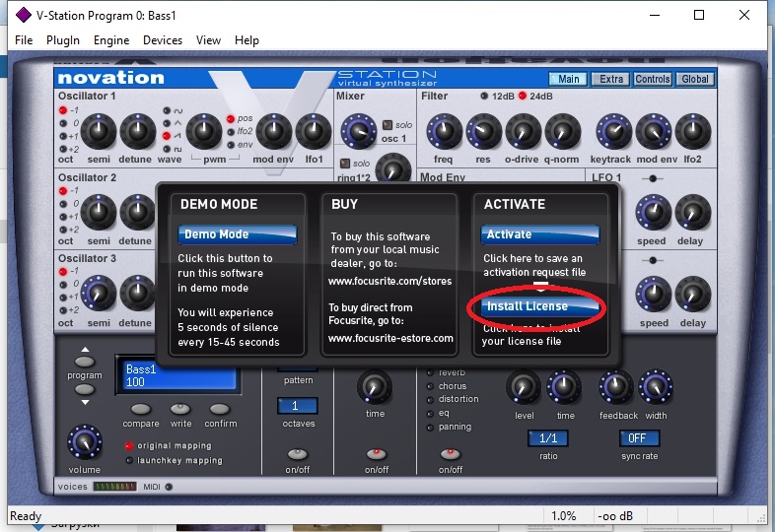Set Oscillator 1 octave to +2
The width and height of the screenshot is (775, 532).
(x=63, y=149)
